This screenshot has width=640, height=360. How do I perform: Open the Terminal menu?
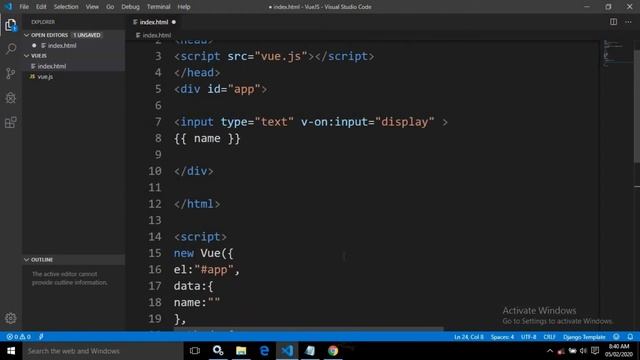point(158,7)
